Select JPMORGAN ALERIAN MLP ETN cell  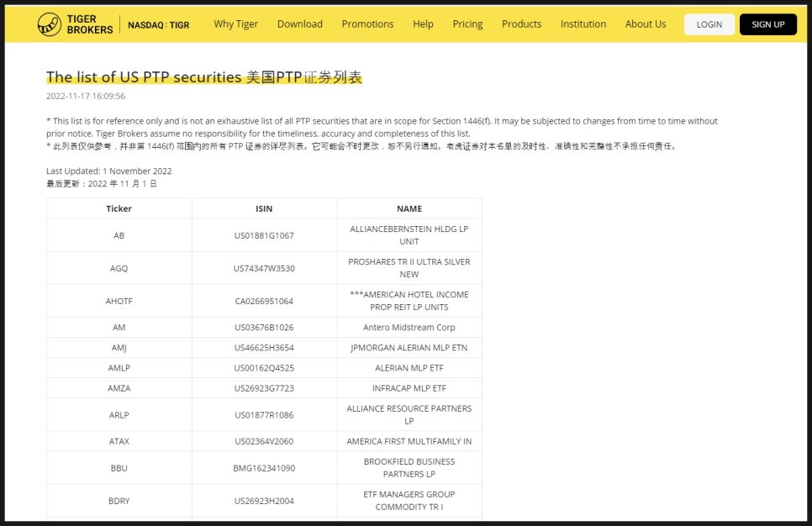[409, 347]
